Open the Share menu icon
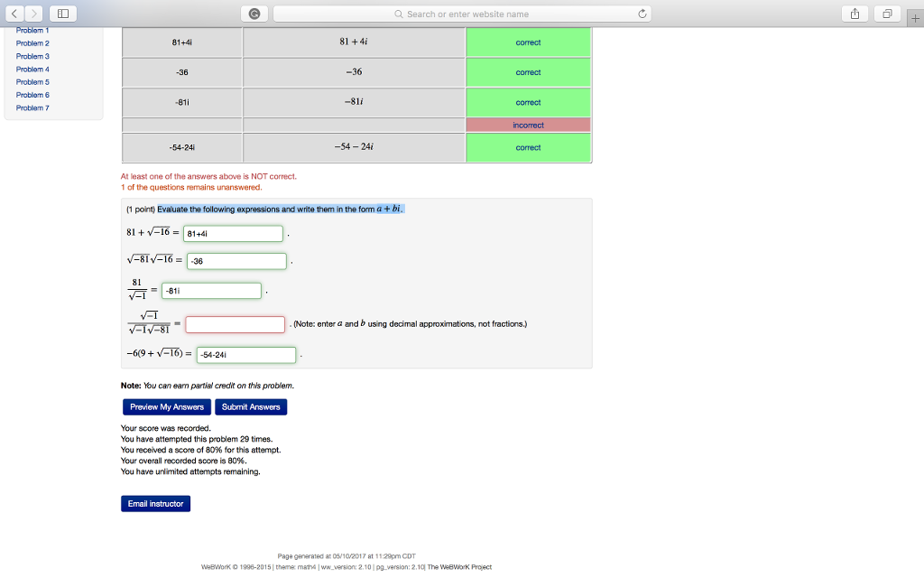 (853, 13)
